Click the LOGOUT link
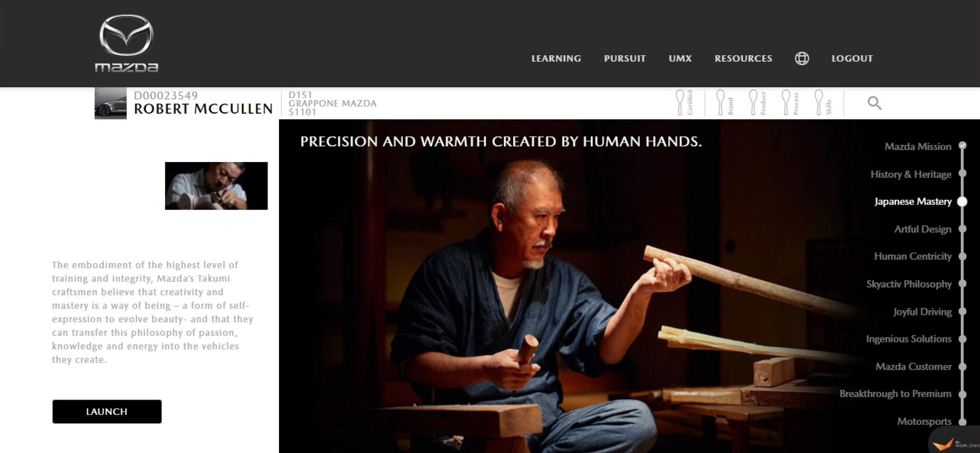 (852, 58)
